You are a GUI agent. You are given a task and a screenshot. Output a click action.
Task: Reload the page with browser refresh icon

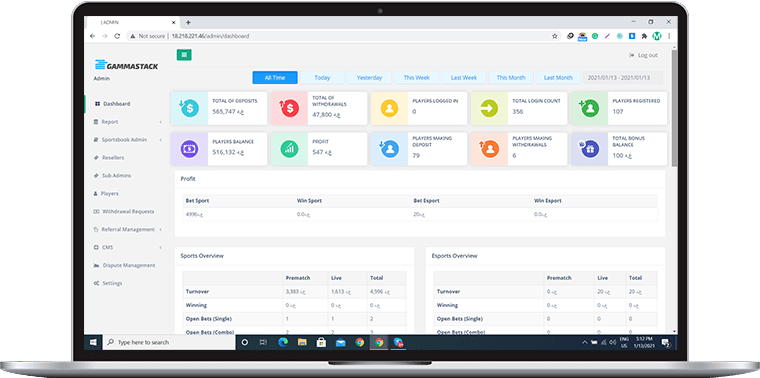pos(117,36)
